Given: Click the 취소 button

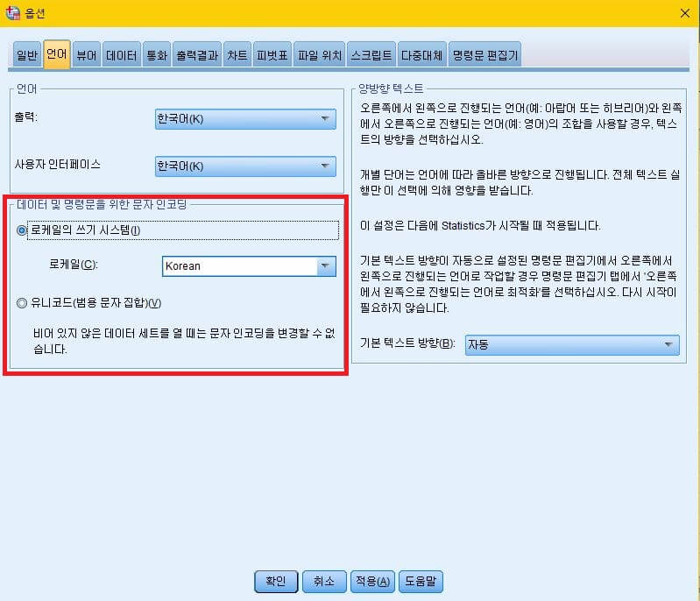Looking at the screenshot, I should [324, 581].
